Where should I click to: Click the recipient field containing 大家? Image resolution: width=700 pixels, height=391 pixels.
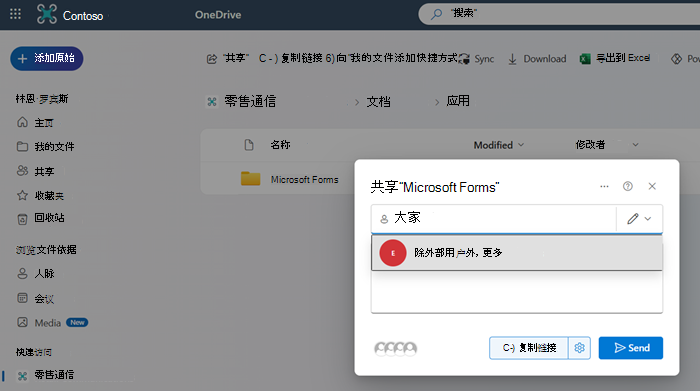[x=493, y=218]
